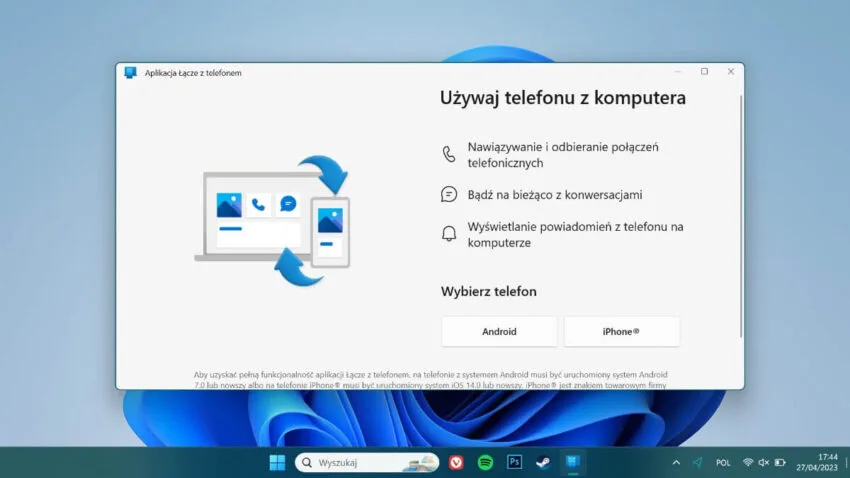Click the battery status tray icon
850x478 pixels.
pos(780,462)
